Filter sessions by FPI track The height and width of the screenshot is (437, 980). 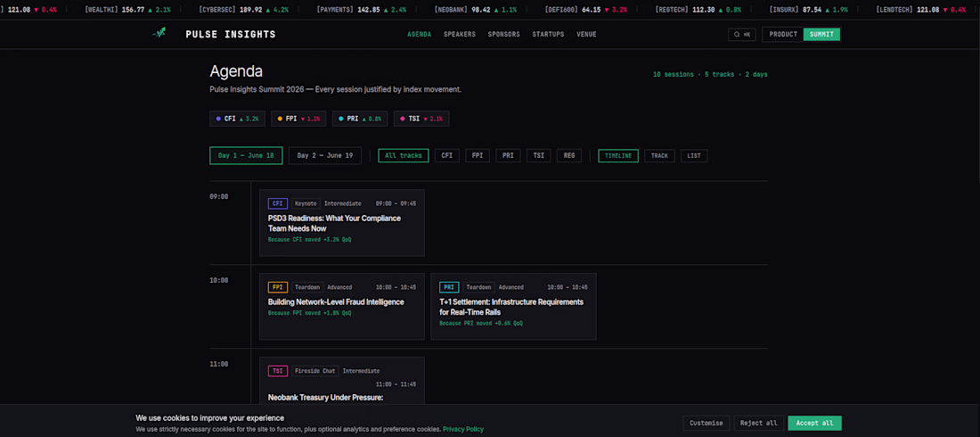[x=478, y=155]
